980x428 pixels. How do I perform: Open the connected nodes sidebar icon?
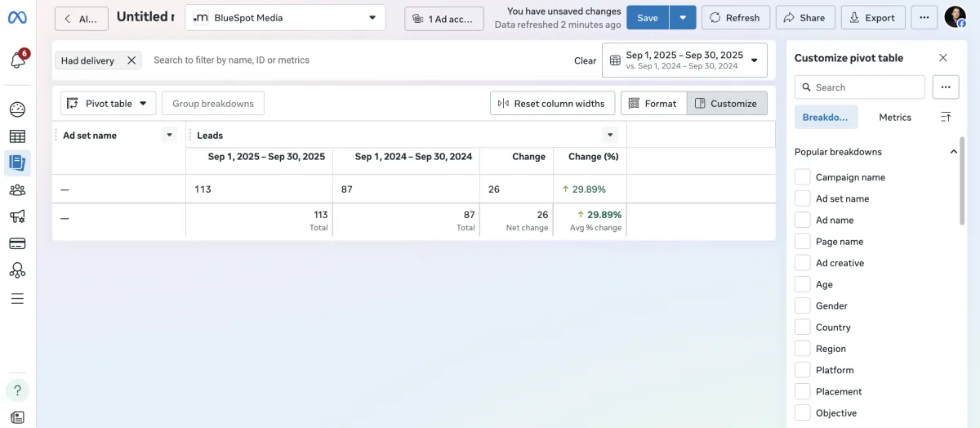pos(17,270)
